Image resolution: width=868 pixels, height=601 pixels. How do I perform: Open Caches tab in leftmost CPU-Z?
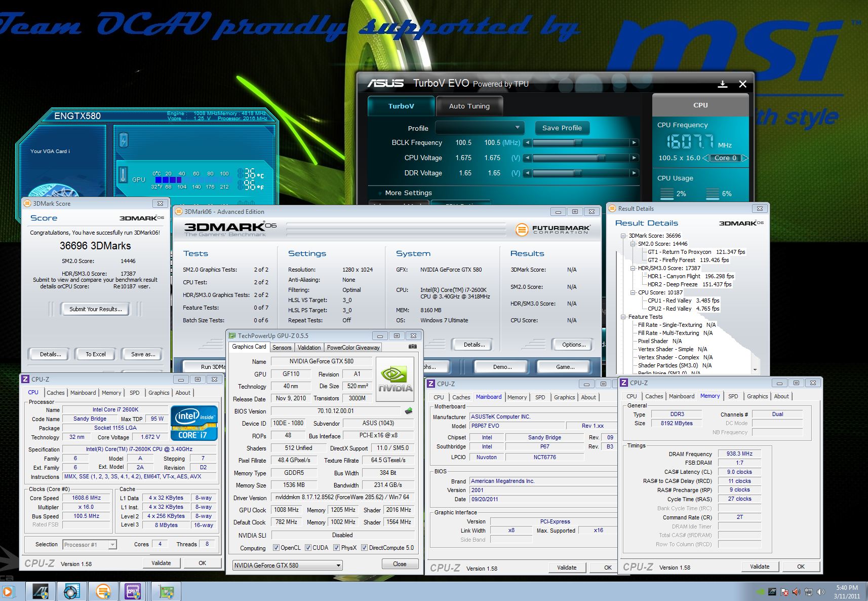tap(56, 393)
